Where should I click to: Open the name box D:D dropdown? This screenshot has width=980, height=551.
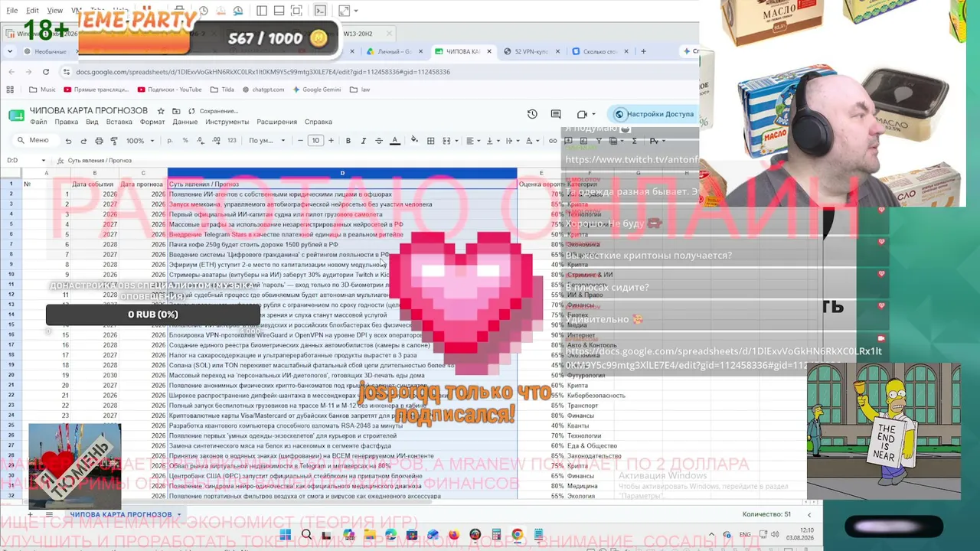[44, 161]
